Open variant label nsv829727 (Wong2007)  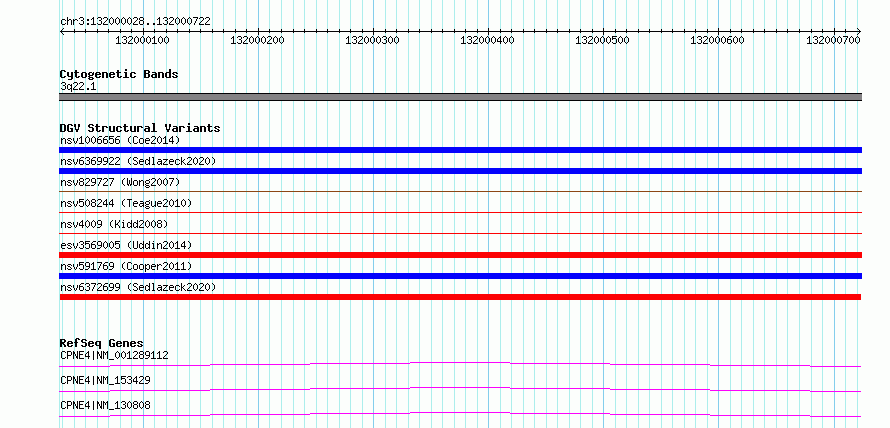pyautogui.click(x=120, y=182)
